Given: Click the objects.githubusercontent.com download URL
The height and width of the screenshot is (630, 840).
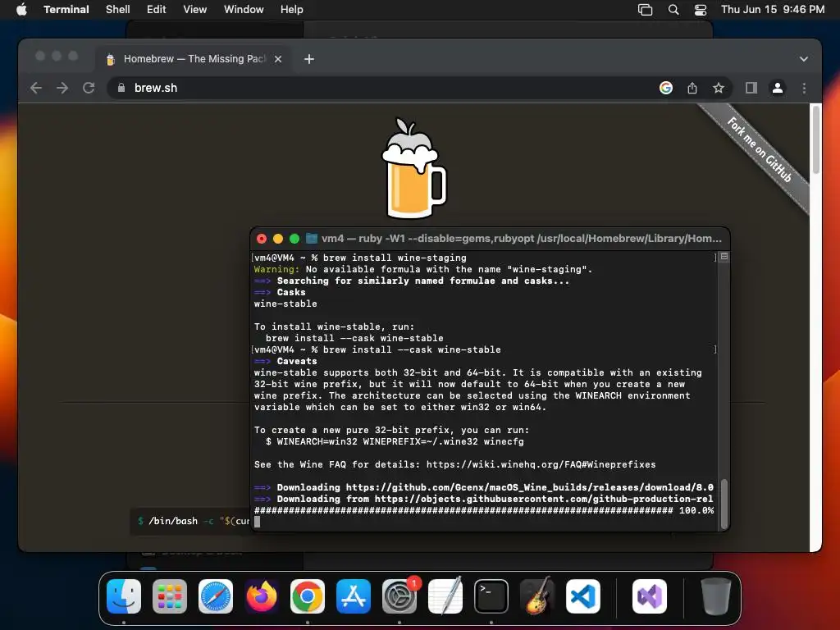Looking at the screenshot, I should coord(544,499).
